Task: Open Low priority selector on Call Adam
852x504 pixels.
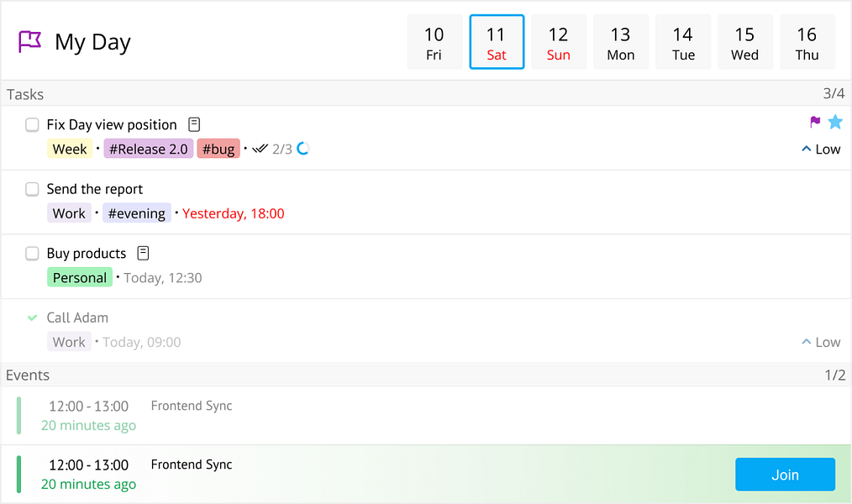Action: click(821, 342)
